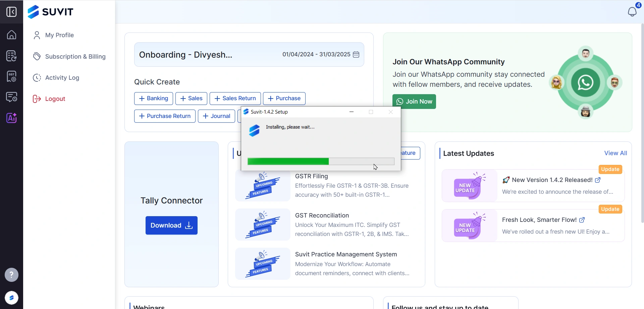
Task: Open the calendar date range icon
Action: point(356,54)
